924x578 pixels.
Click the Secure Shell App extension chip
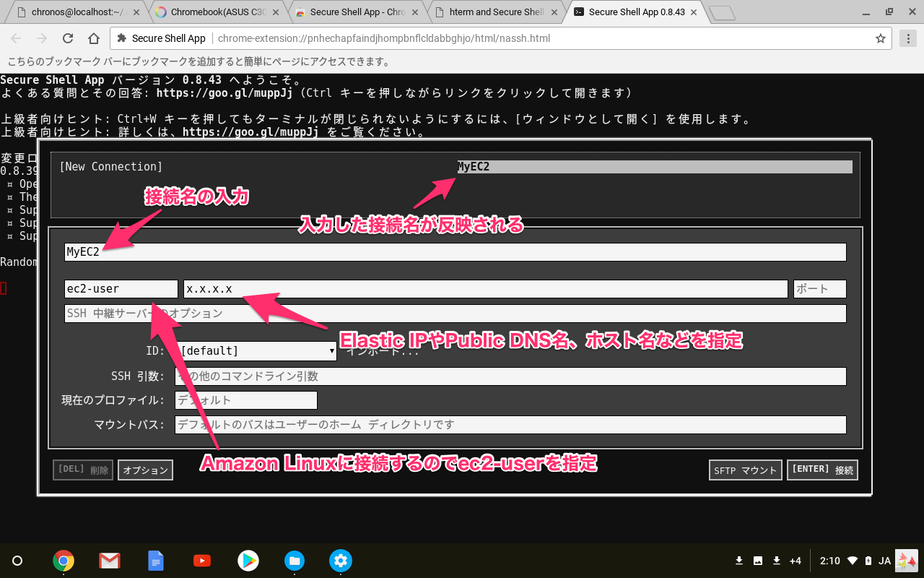(x=162, y=38)
